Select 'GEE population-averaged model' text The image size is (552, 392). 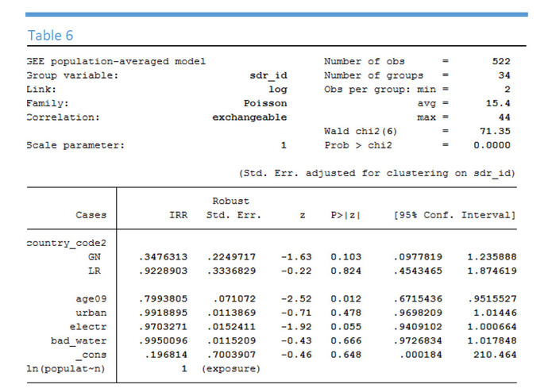(116, 62)
